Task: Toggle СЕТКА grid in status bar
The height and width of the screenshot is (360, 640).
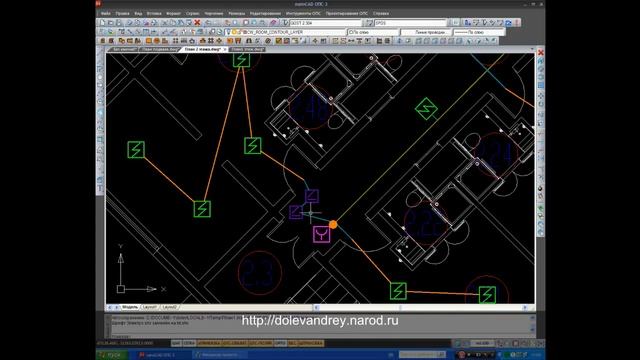Action: pos(189,343)
